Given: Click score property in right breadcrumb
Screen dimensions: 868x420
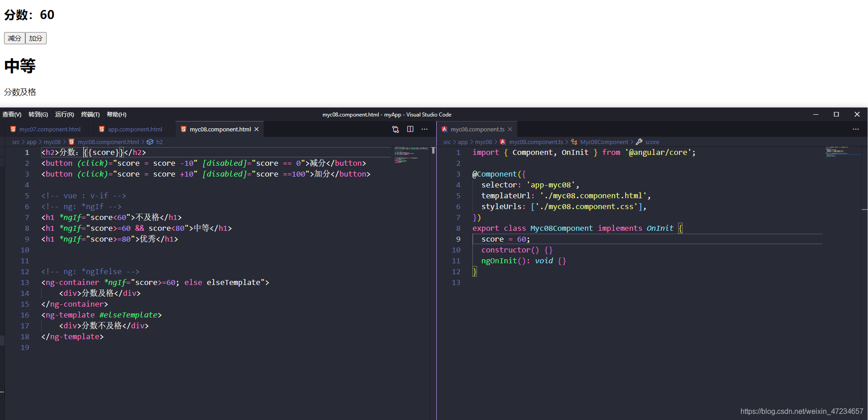Looking at the screenshot, I should point(652,142).
